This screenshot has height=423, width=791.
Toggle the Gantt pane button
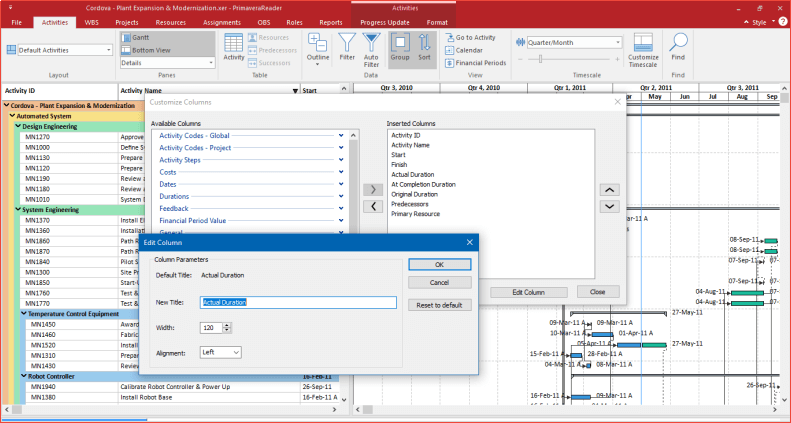coord(167,37)
